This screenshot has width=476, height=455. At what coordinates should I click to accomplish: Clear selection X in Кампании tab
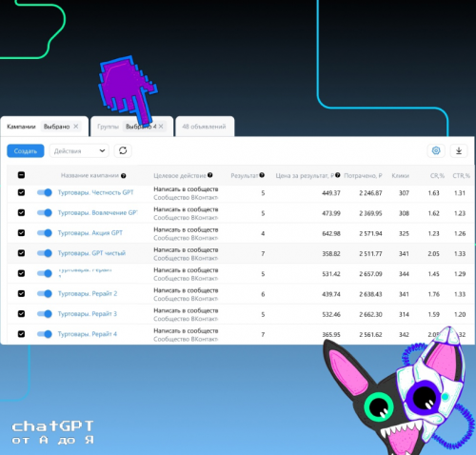76,127
